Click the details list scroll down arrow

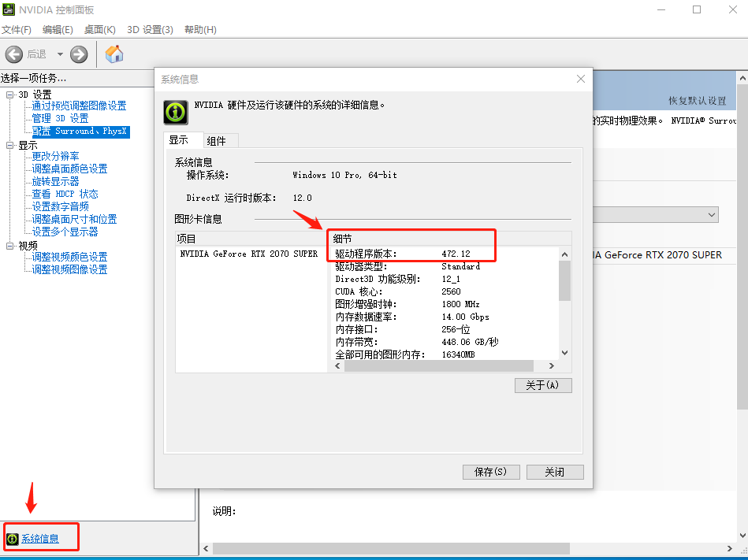565,353
